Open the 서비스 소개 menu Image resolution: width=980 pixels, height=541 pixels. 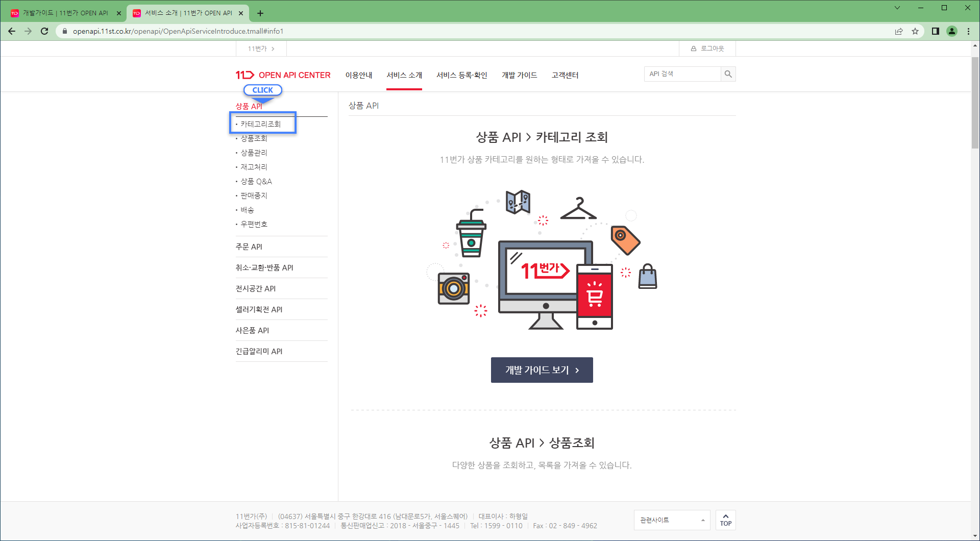[x=404, y=75]
